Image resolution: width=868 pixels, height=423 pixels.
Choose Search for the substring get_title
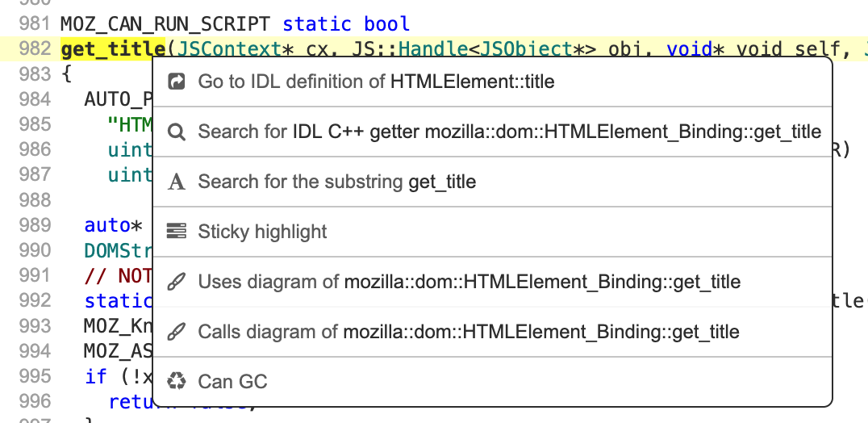tap(336, 182)
